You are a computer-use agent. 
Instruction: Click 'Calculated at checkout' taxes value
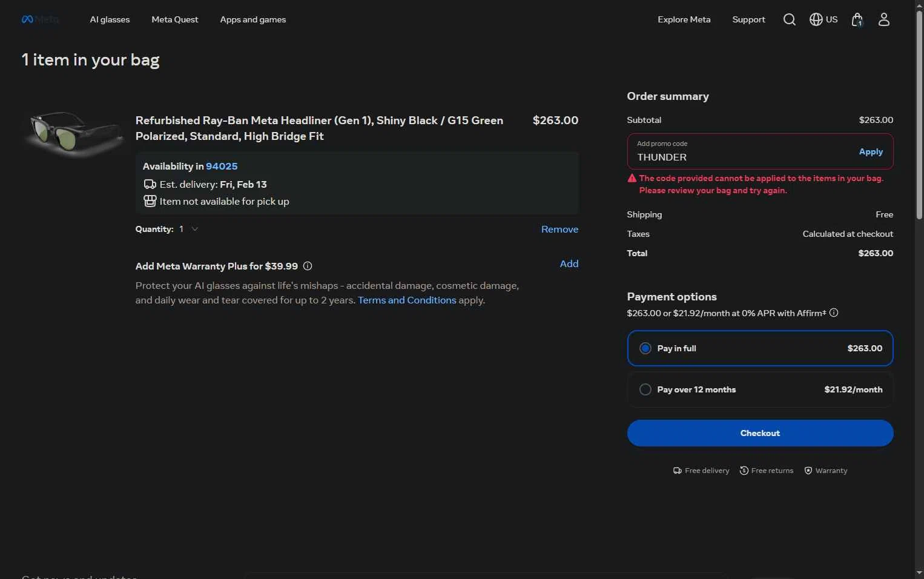(x=848, y=234)
